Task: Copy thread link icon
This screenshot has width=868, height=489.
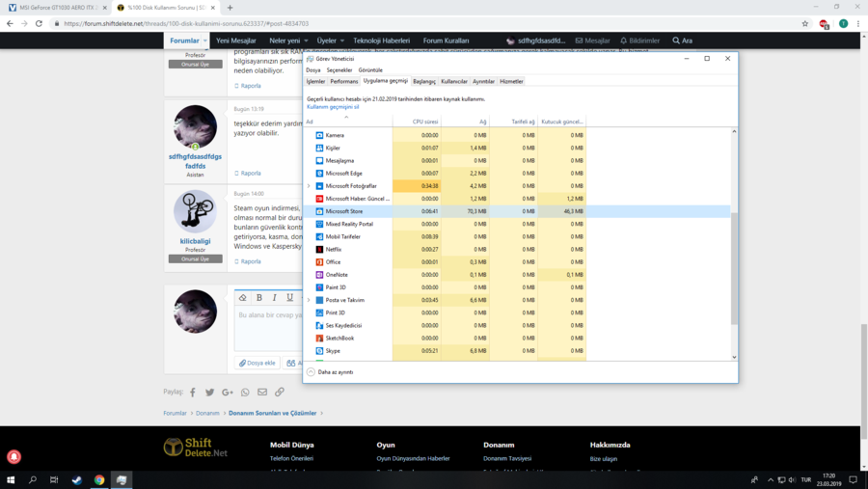Action: point(280,393)
